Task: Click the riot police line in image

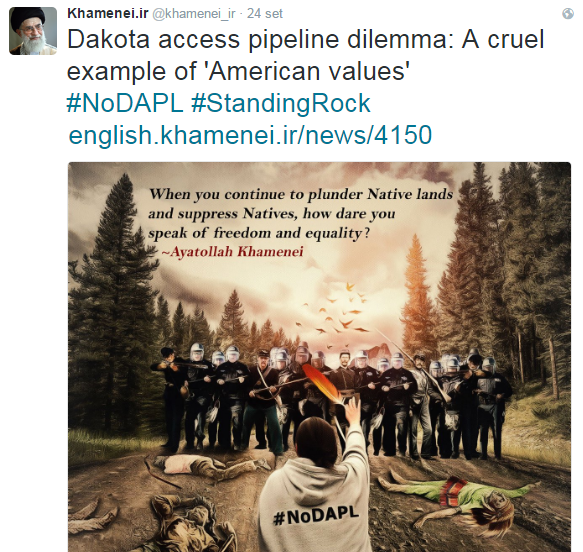Action: point(331,400)
